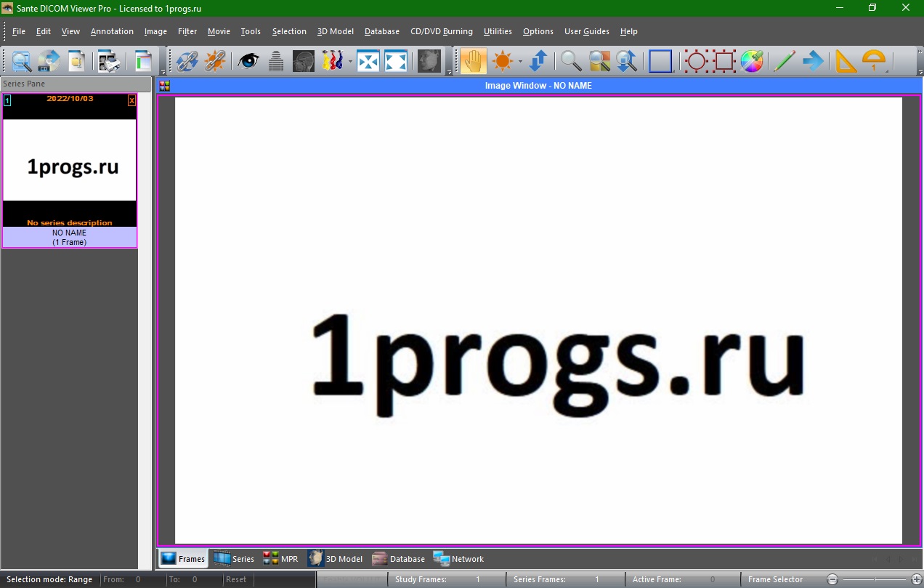The width and height of the screenshot is (924, 588).
Task: Toggle the chain link synchronization icon
Action: click(187, 61)
